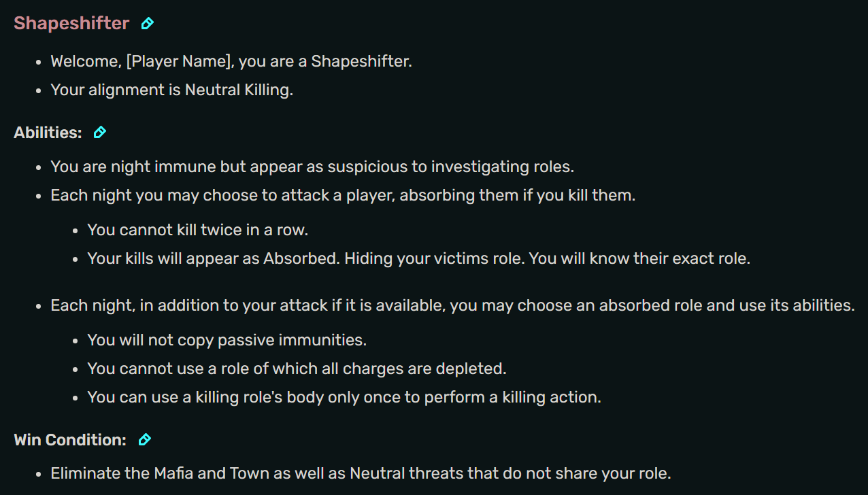The width and height of the screenshot is (868, 495).
Task: Click the 'all charges are depleted' bullet
Action: click(297, 369)
